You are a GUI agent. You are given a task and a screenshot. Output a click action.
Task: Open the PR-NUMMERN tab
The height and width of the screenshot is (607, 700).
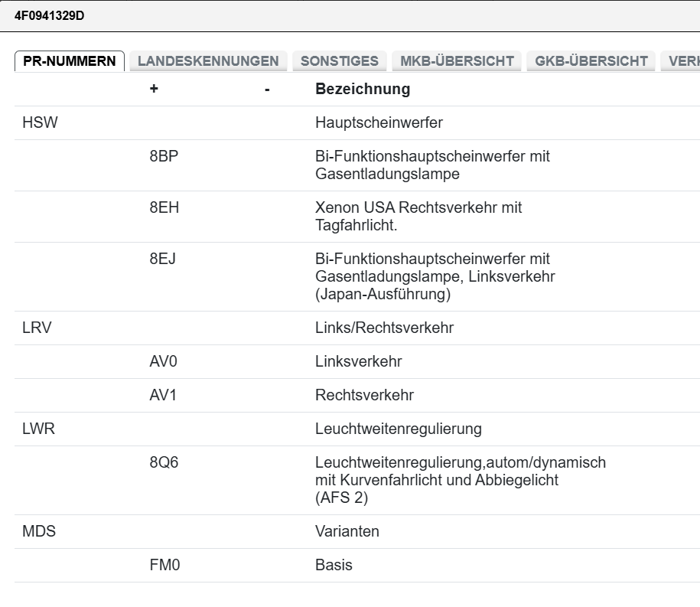pyautogui.click(x=70, y=60)
